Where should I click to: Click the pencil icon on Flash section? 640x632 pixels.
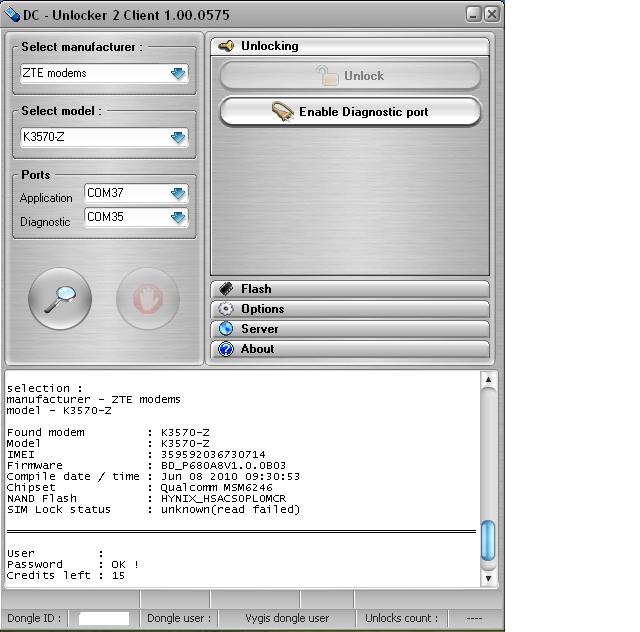pos(226,289)
